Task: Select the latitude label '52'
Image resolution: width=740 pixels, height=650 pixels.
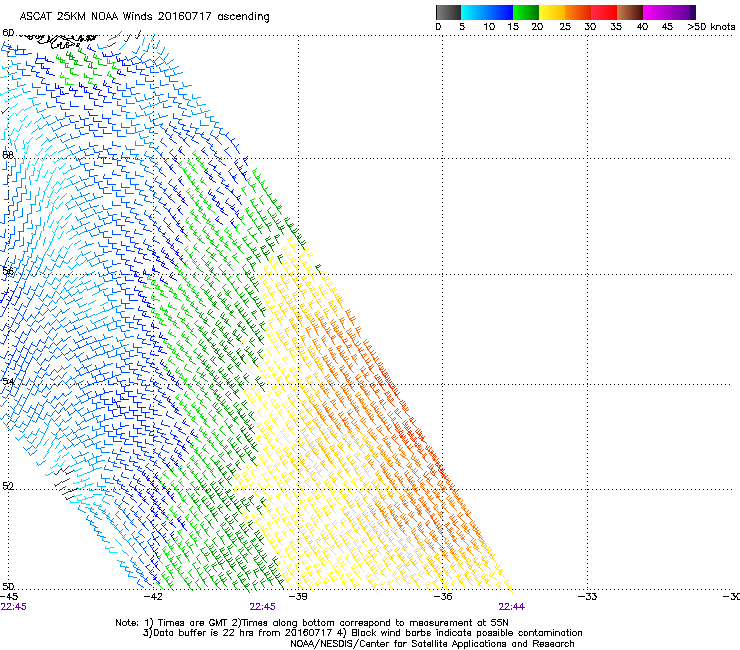Action: 8,486
